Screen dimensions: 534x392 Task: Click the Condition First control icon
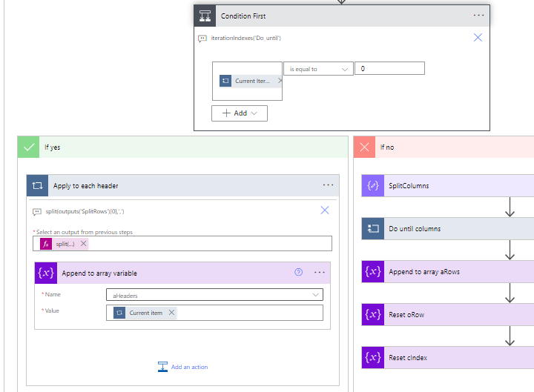pos(205,16)
